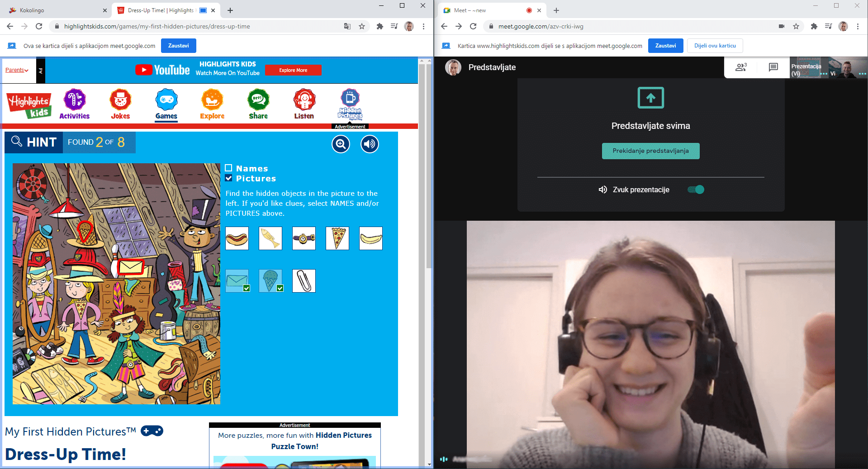Reload the Google Meet page
The image size is (868, 469).
click(473, 26)
